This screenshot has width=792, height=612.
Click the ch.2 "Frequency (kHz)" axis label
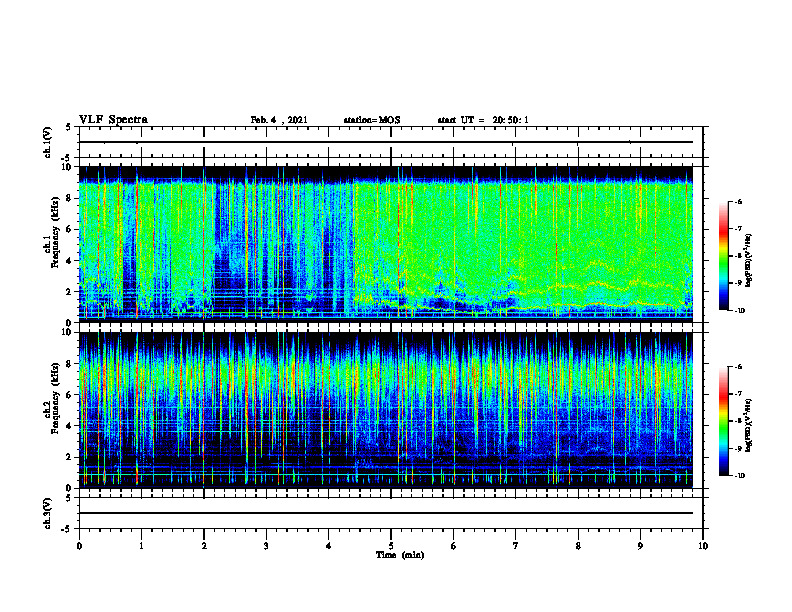coord(56,398)
